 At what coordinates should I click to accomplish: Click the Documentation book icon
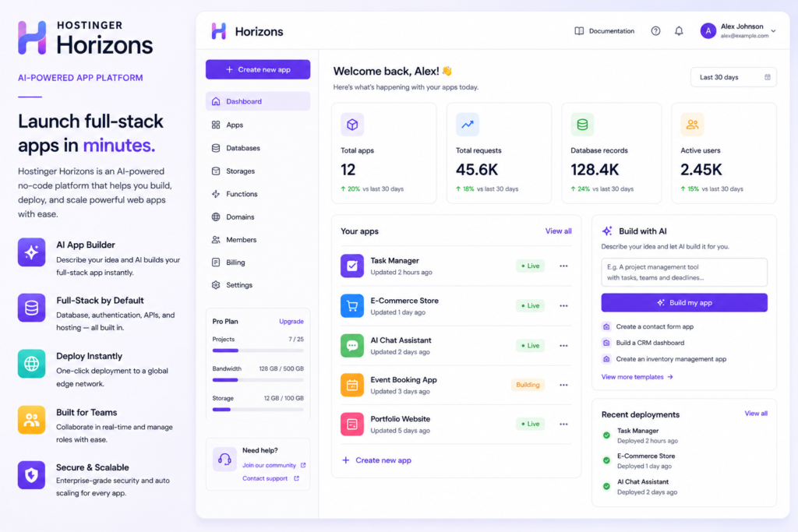579,31
